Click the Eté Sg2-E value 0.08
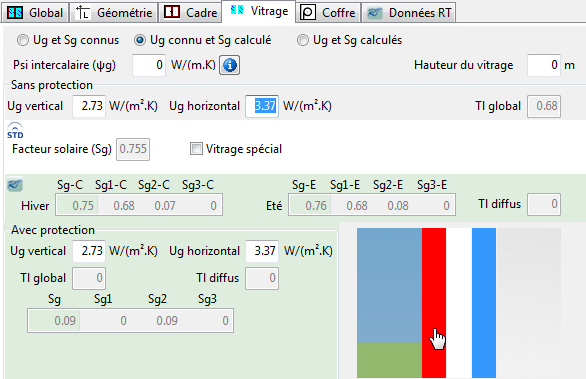This screenshot has width=586, height=379. (398, 205)
